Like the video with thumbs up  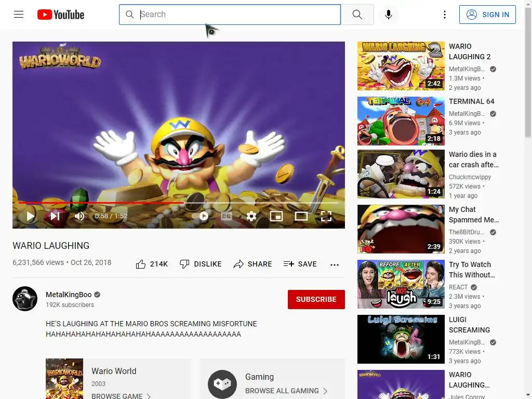point(140,264)
